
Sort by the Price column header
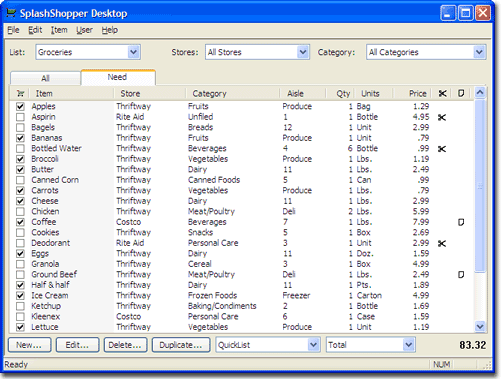pyautogui.click(x=412, y=94)
